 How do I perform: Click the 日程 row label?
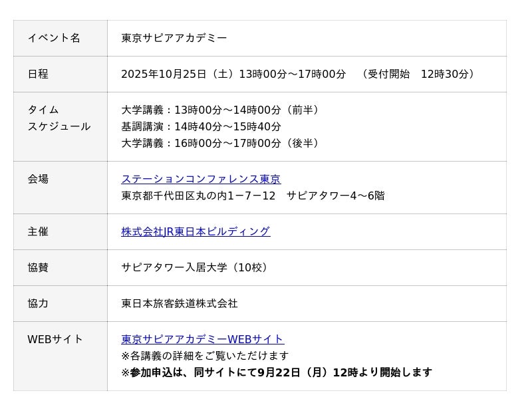coord(38,74)
